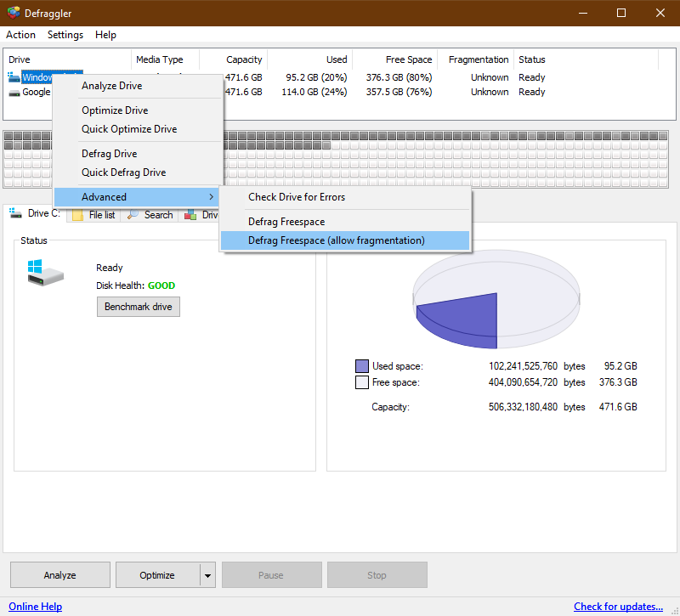This screenshot has height=616, width=680.
Task: Select the Google drive icon in drive list
Action: click(x=14, y=92)
